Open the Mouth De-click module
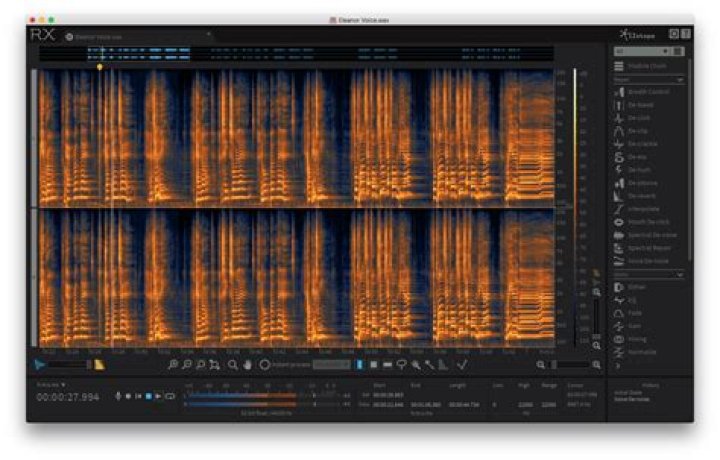 coord(642,222)
